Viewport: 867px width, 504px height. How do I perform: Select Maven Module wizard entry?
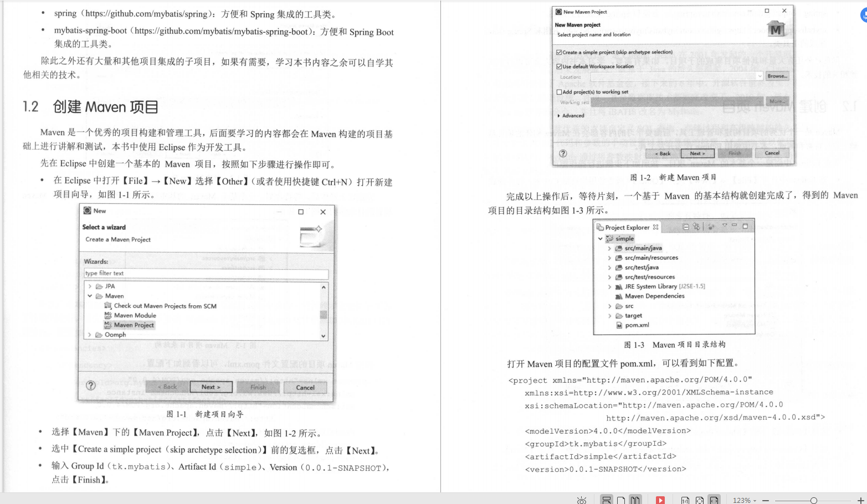[x=130, y=315]
